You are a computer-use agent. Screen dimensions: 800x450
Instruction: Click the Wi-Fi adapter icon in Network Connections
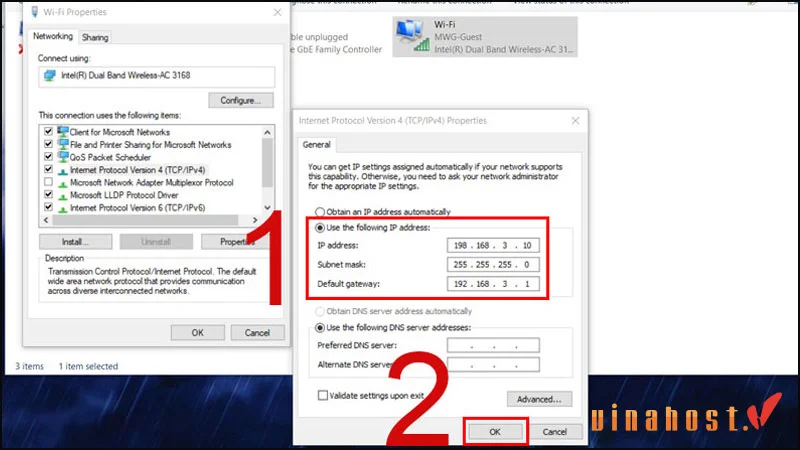(x=413, y=36)
